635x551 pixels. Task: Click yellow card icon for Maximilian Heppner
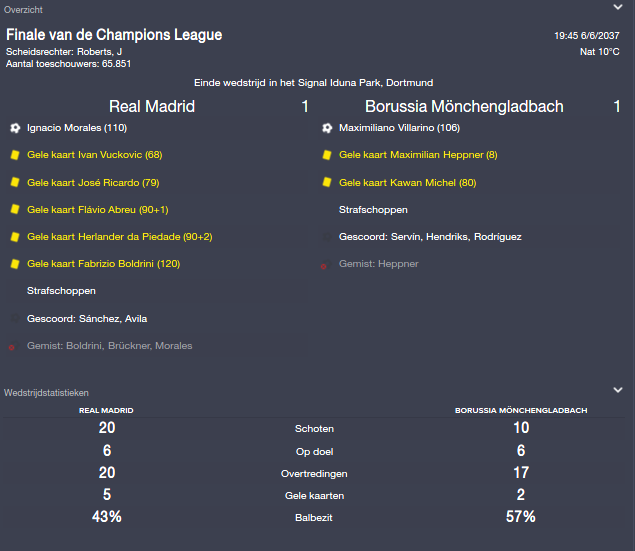[327, 155]
